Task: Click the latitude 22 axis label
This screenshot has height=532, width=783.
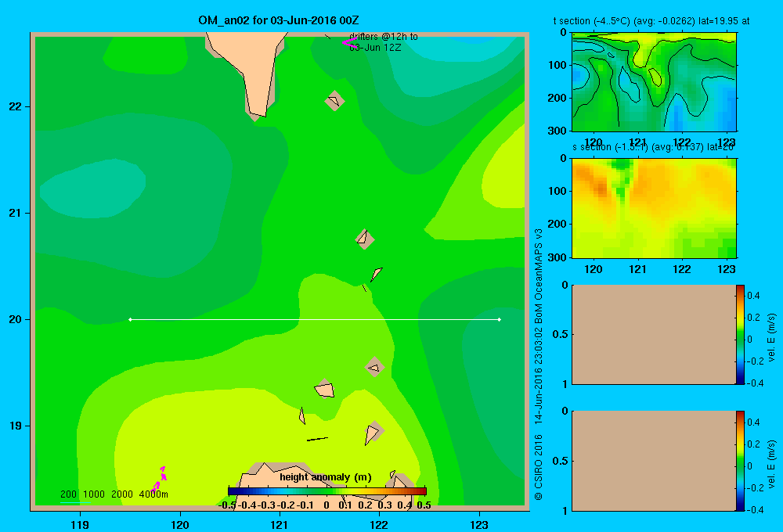Action: (16, 107)
